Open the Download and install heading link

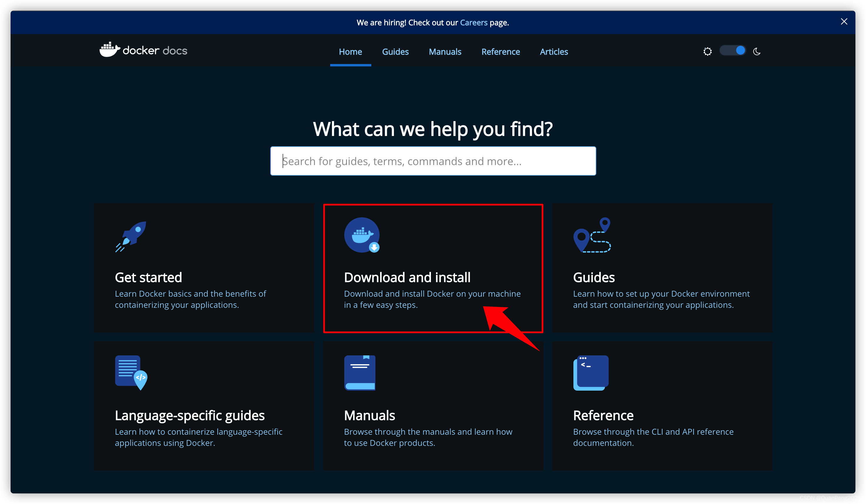tap(407, 277)
